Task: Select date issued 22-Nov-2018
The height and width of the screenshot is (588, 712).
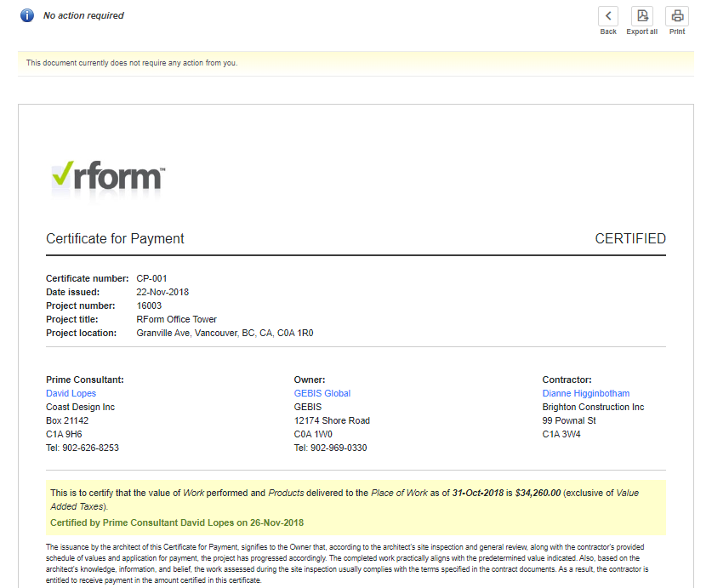Action: click(162, 292)
